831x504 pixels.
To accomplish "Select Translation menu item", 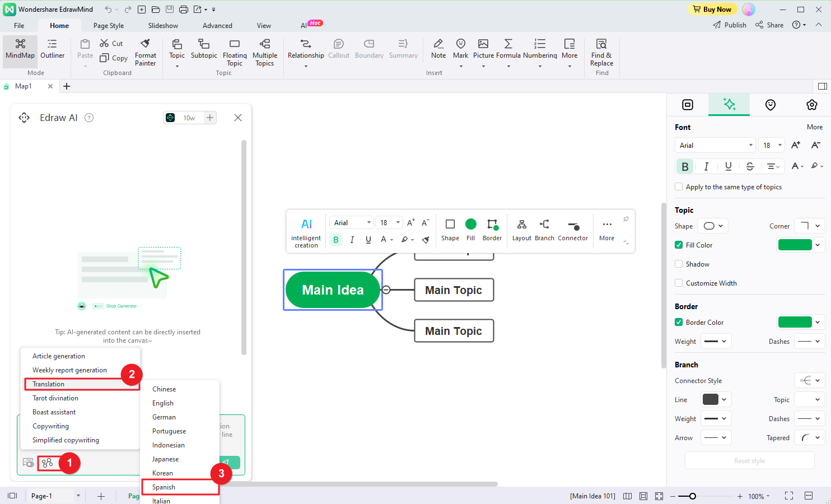I will point(81,384).
